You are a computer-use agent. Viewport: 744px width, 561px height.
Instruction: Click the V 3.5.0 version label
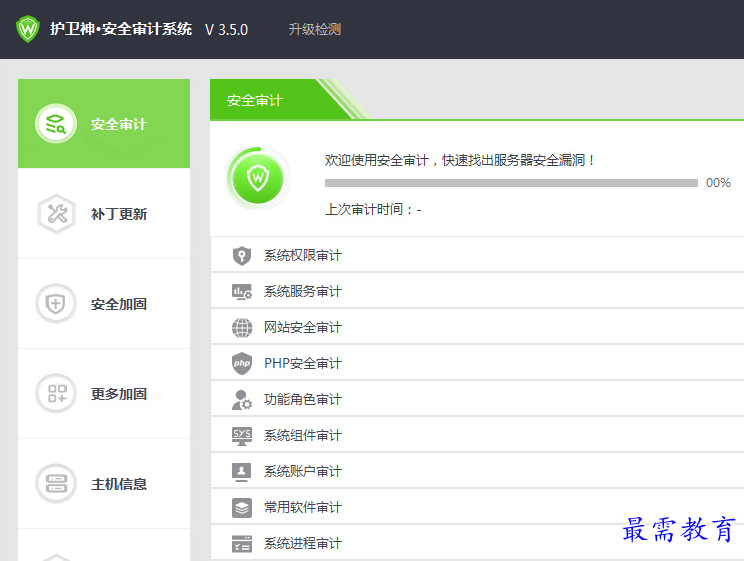coord(226,30)
